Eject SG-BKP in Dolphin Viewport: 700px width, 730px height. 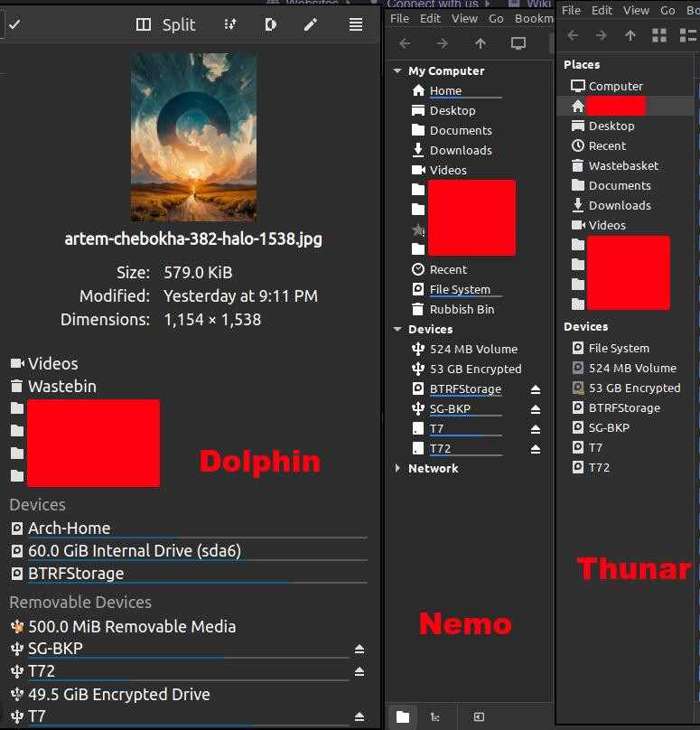359,649
